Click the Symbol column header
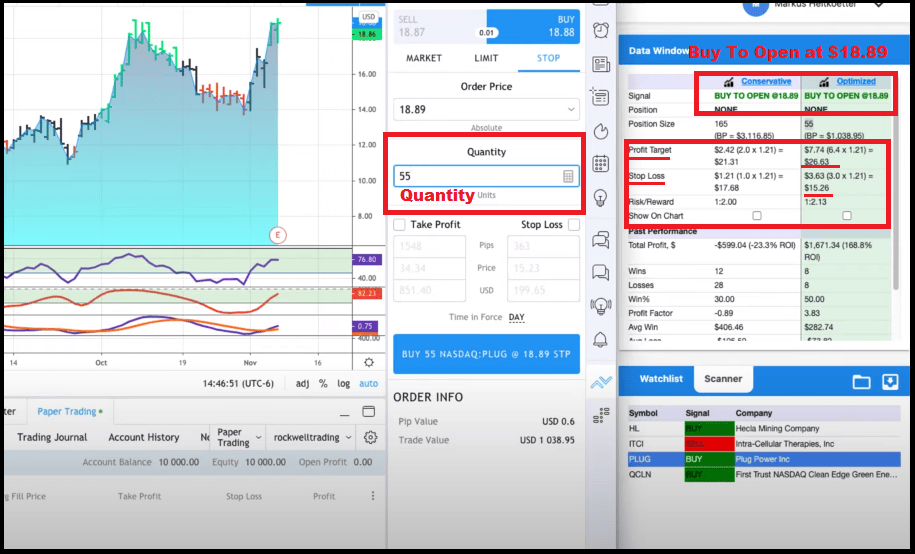The width and height of the screenshot is (915, 554). 643,413
